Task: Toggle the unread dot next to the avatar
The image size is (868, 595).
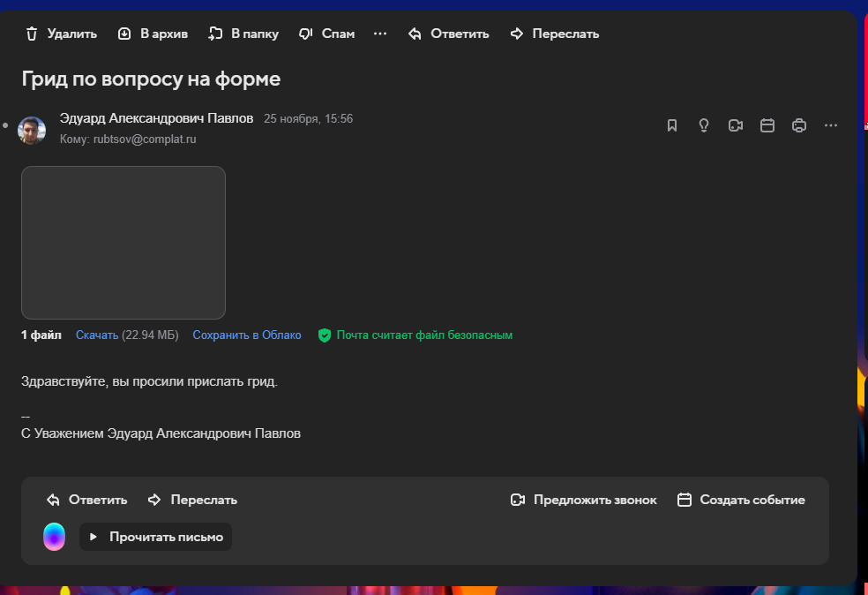Action: point(6,125)
